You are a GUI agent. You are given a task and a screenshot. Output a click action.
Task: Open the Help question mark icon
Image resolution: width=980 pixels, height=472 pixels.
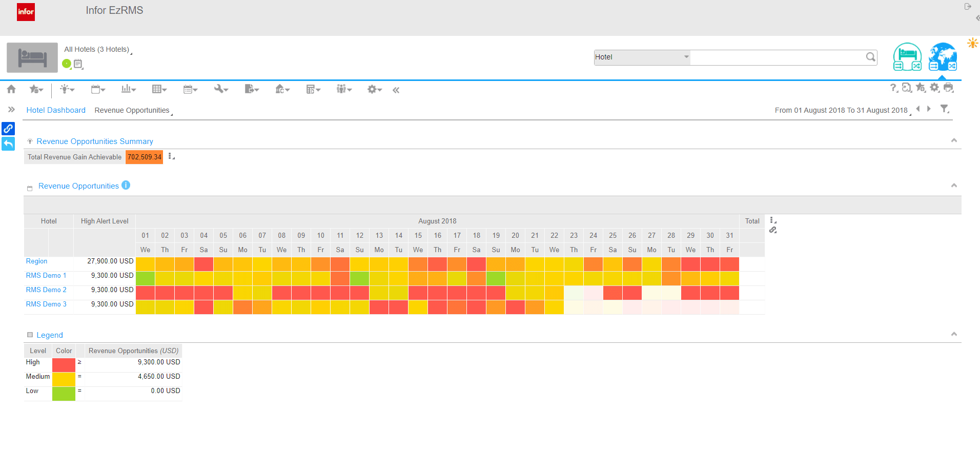point(893,88)
